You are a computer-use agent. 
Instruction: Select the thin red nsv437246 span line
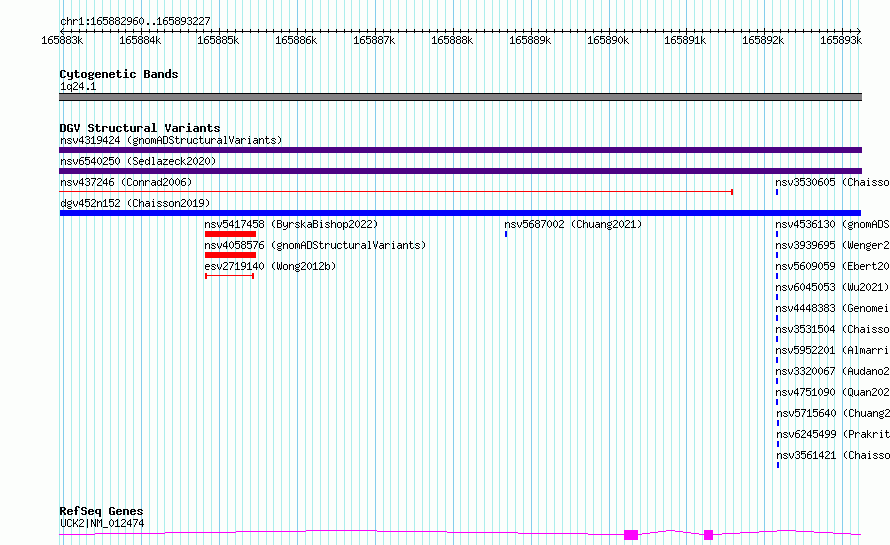point(396,192)
